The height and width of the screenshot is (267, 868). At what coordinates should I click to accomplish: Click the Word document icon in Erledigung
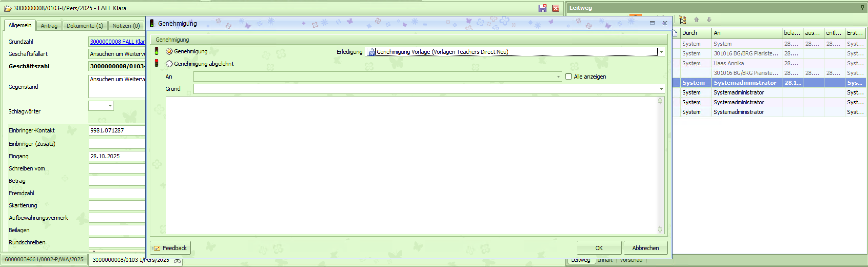click(371, 52)
